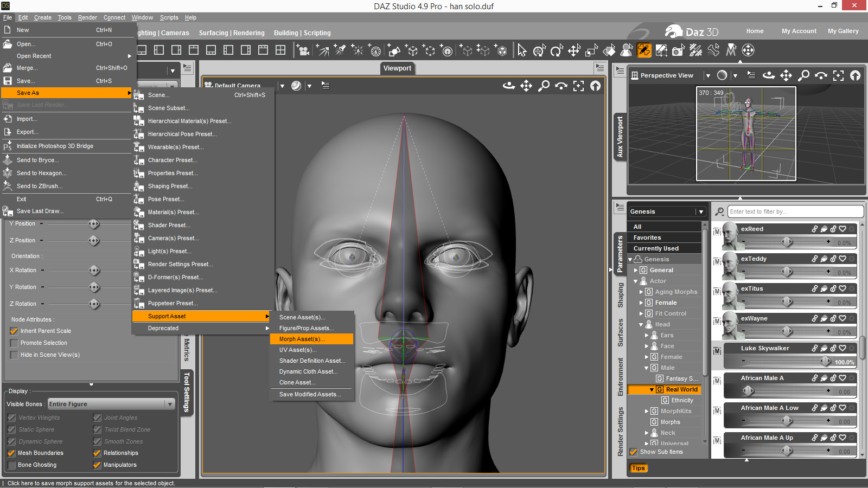
Task: Toggle the Manipulators checkbox
Action: [97, 465]
